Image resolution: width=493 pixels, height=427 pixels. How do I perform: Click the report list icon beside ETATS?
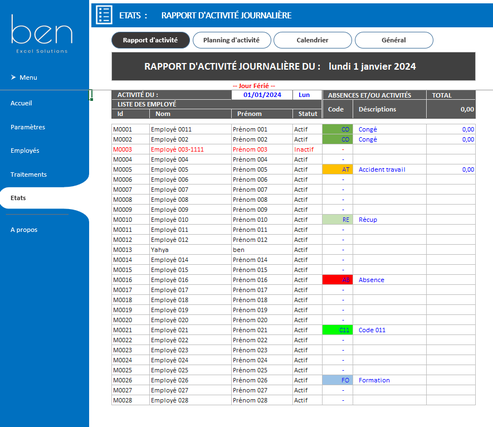pyautogui.click(x=104, y=15)
